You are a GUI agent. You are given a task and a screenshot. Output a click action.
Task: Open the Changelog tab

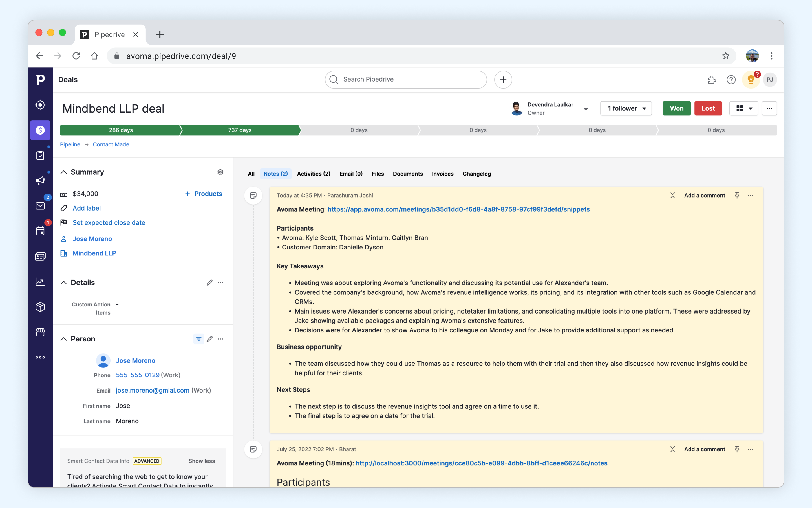(x=476, y=174)
